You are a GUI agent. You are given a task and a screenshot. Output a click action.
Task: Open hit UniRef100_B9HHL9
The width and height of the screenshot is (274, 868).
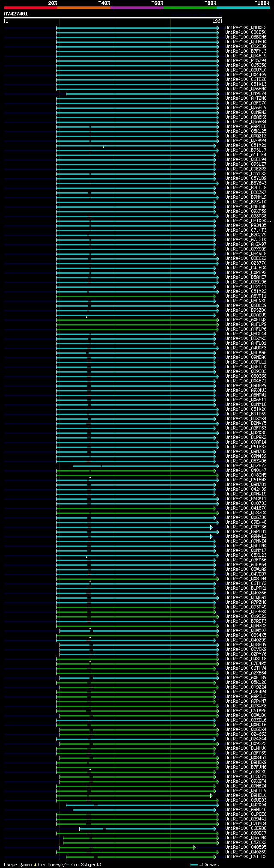tap(246, 197)
